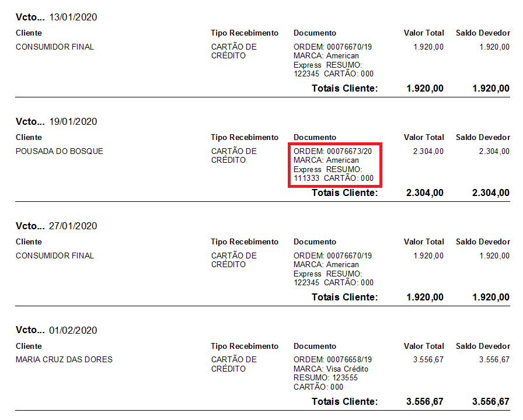Click CARTÃO DE CRÉDITO for Pousada do Bosque
This screenshot has width=523, height=420.
(233, 156)
